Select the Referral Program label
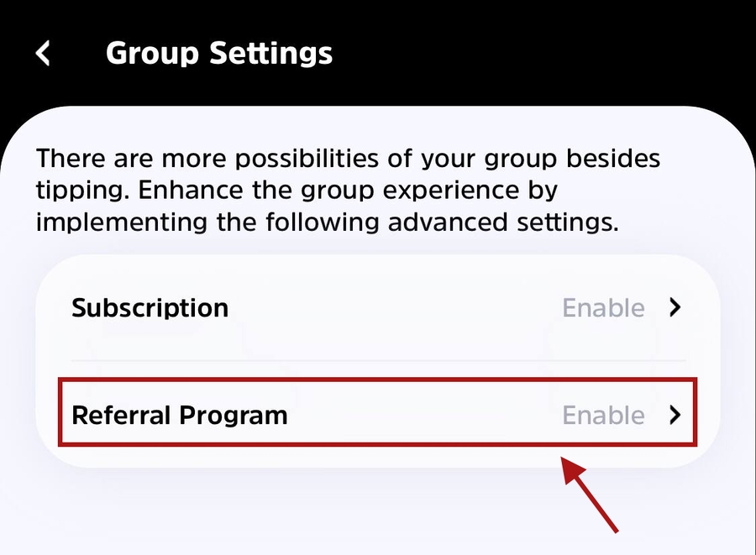Viewport: 756px width, 555px height. pyautogui.click(x=180, y=415)
